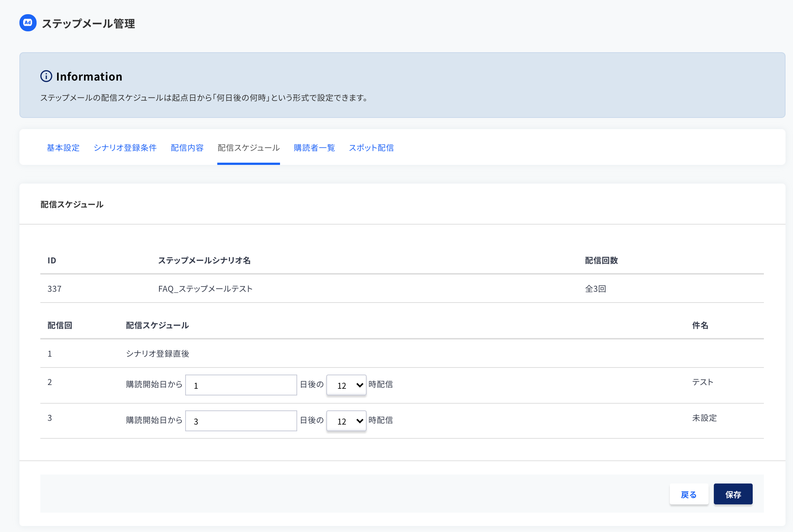Click the 全3回 delivery count
793x532 pixels.
click(595, 289)
